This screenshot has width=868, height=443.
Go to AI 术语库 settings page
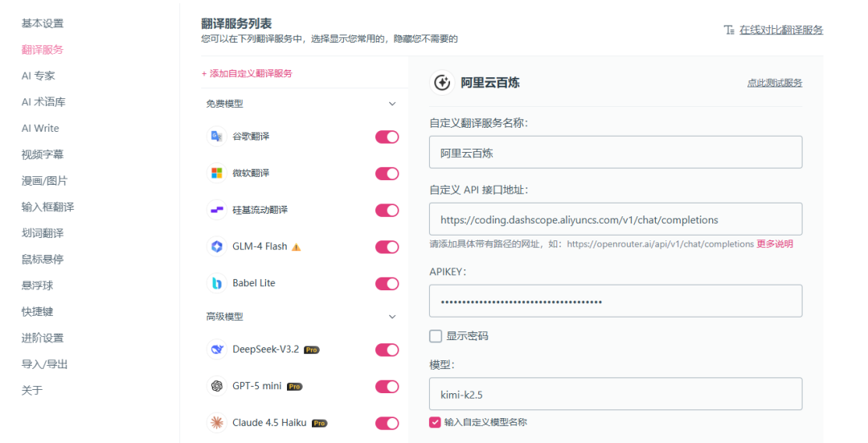(43, 102)
